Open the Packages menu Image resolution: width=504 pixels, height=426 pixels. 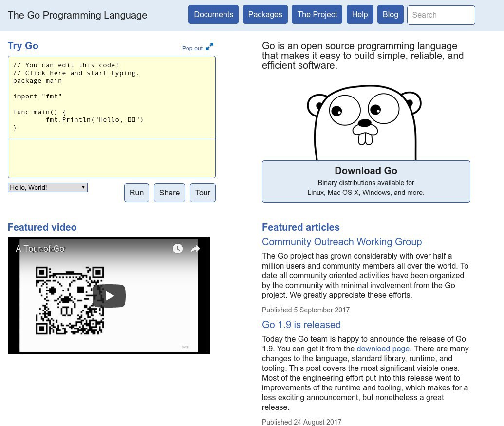pos(265,15)
